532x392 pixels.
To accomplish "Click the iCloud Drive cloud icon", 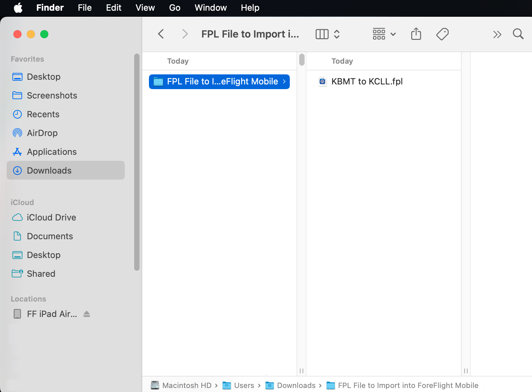I will click(17, 217).
